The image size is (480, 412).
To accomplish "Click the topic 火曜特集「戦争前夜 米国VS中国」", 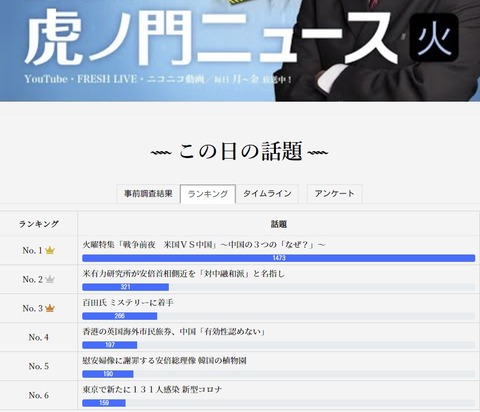I will click(x=204, y=245).
